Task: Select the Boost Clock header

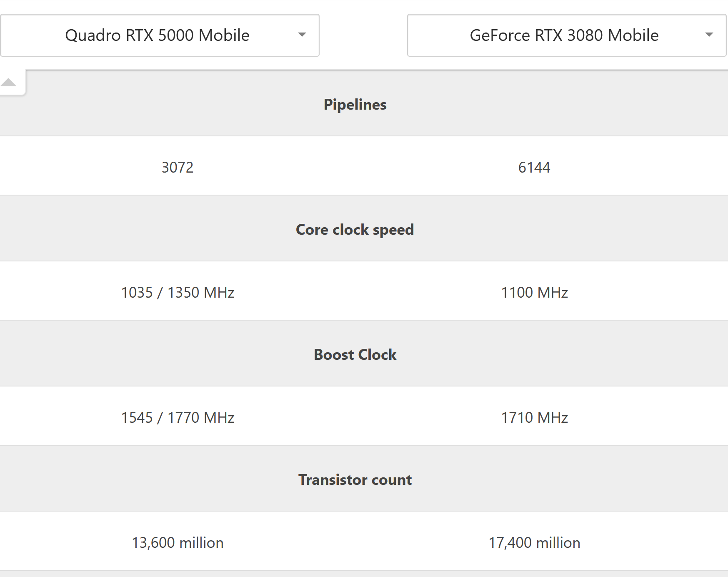Action: [x=355, y=355]
